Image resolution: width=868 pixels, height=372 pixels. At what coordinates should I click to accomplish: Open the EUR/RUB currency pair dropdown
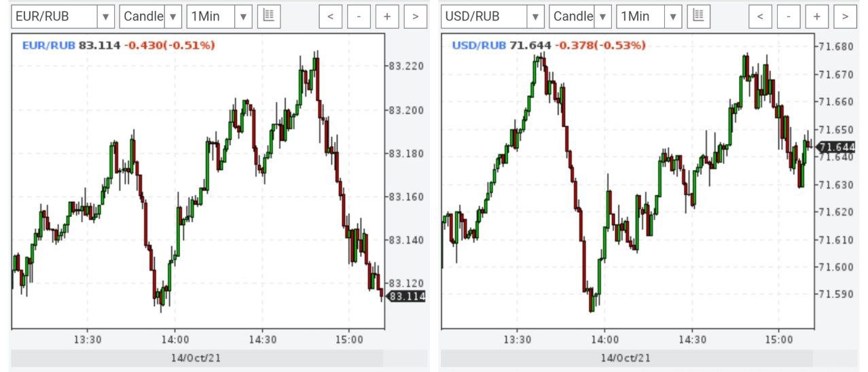point(62,16)
